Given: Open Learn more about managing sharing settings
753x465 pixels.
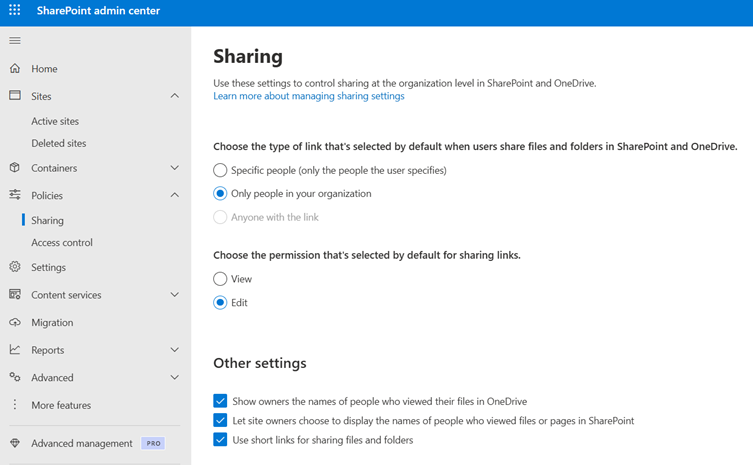Looking at the screenshot, I should pyautogui.click(x=309, y=96).
